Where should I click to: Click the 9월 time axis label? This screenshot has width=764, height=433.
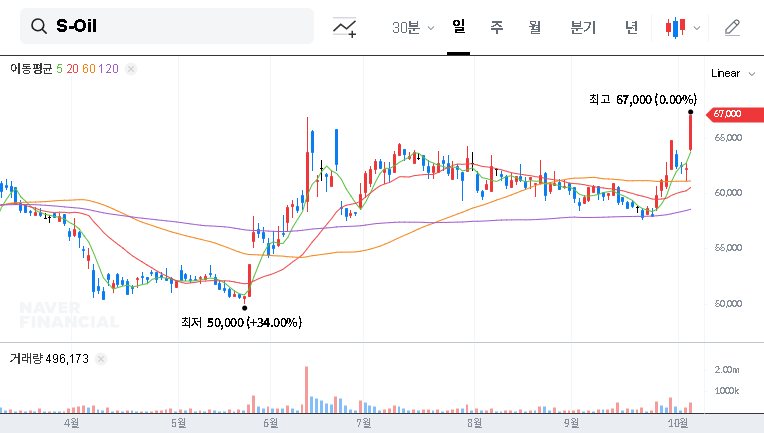(x=571, y=423)
